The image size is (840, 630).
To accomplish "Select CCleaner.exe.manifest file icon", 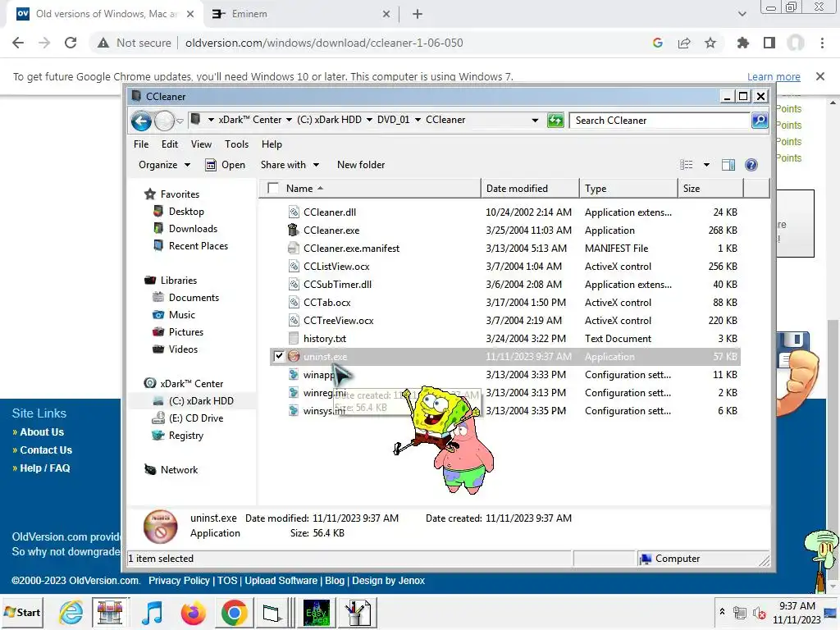I will coord(293,249).
